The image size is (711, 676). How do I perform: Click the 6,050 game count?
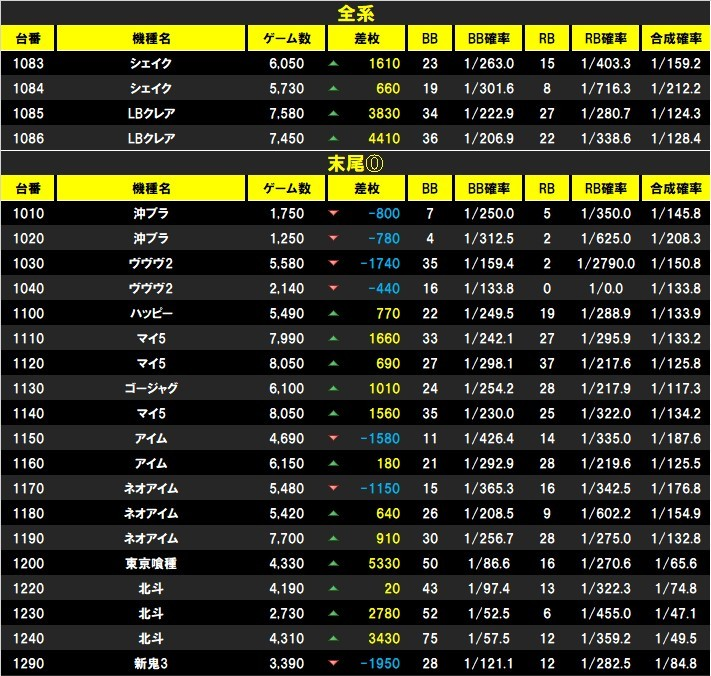pos(287,63)
